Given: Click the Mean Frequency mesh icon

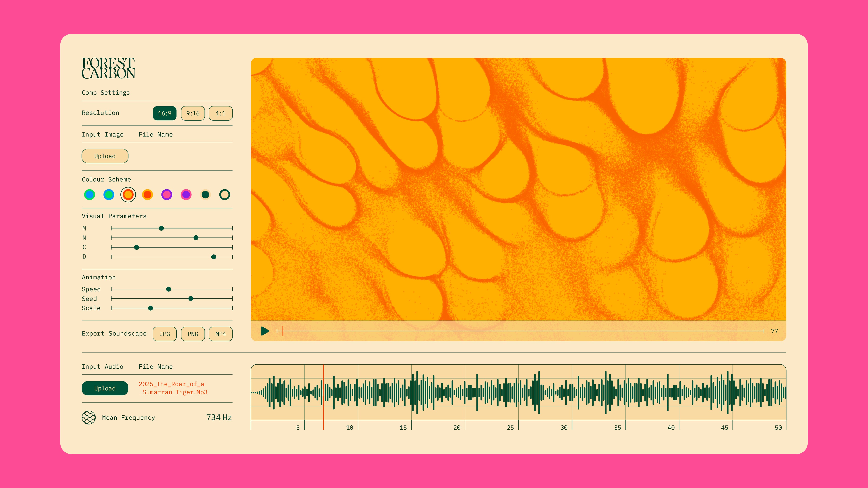Looking at the screenshot, I should click(89, 418).
